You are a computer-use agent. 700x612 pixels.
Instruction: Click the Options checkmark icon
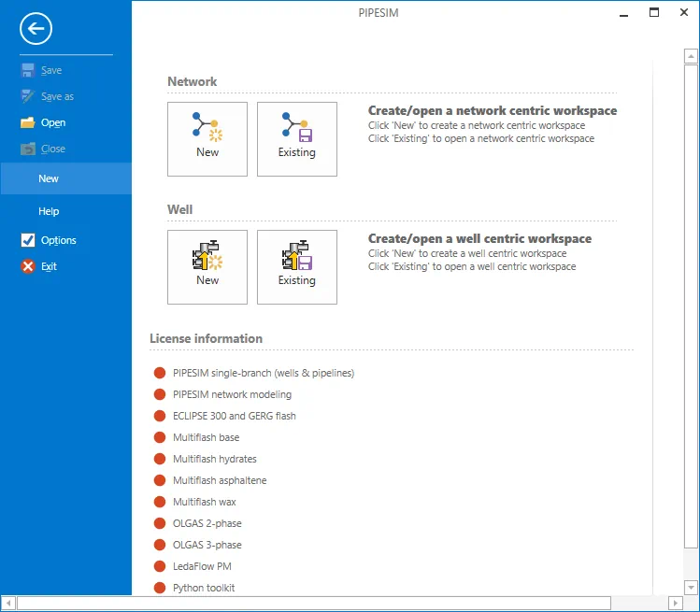pos(28,240)
